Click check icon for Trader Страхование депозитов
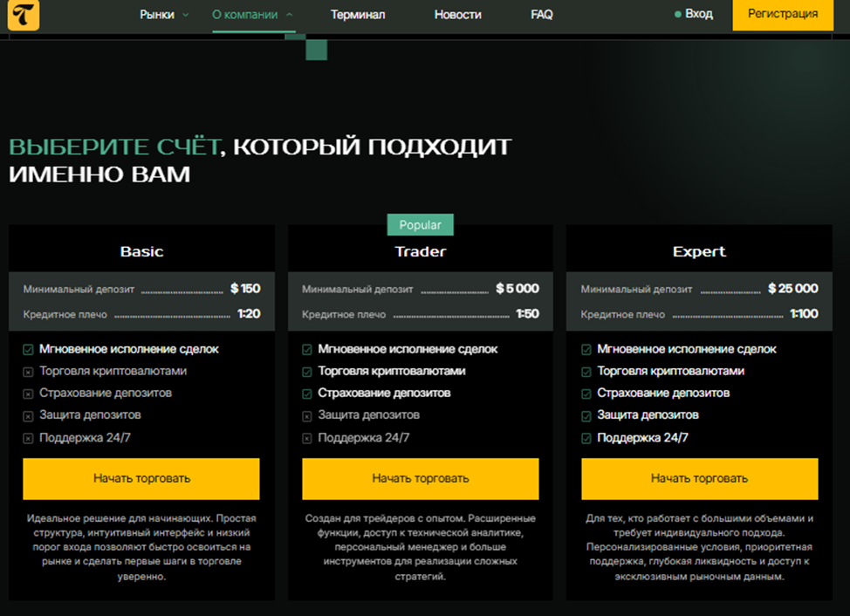850x616 pixels. click(x=307, y=394)
